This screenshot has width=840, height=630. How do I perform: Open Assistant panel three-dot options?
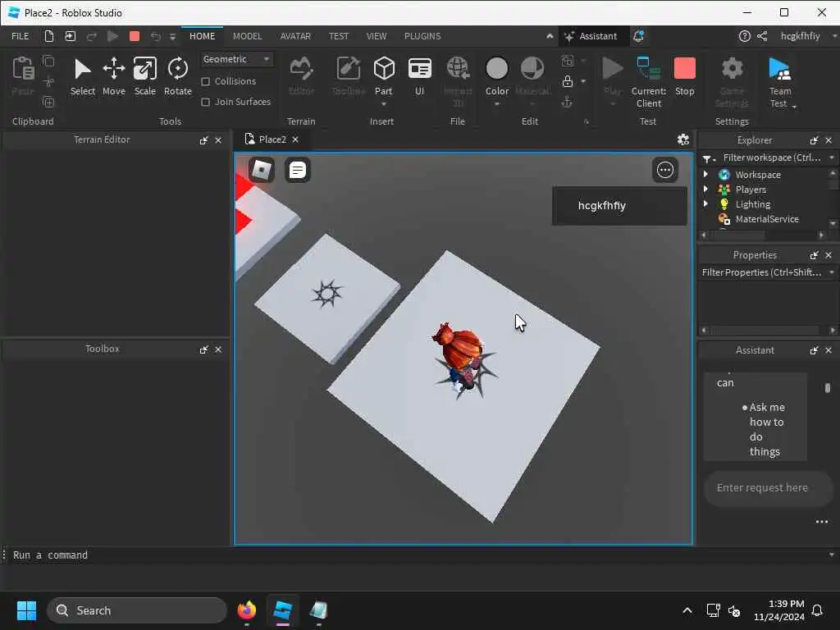[x=821, y=521]
